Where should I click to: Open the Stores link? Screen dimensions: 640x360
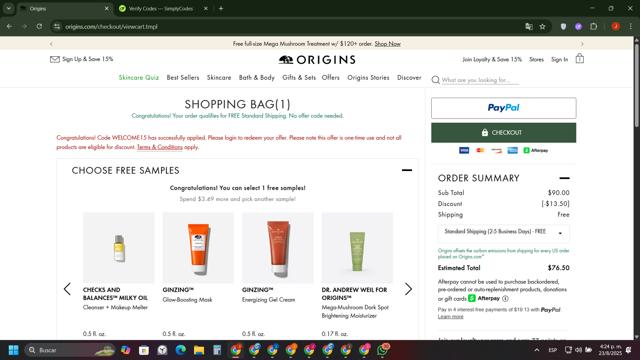(536, 60)
